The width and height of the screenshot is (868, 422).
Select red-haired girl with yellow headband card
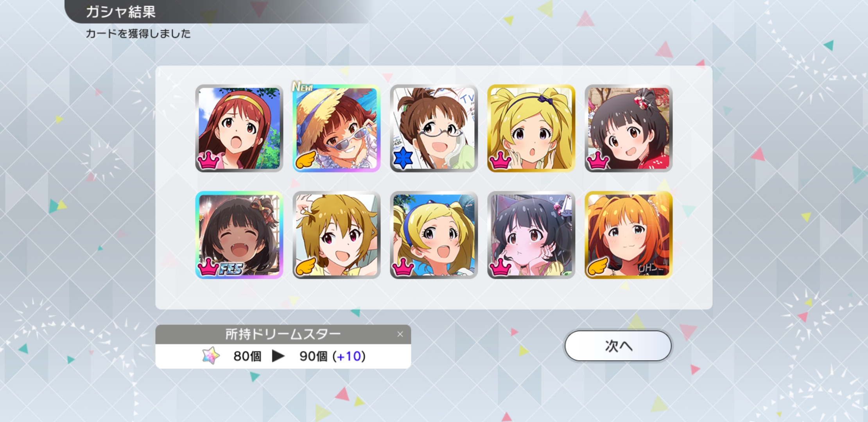pos(239,128)
